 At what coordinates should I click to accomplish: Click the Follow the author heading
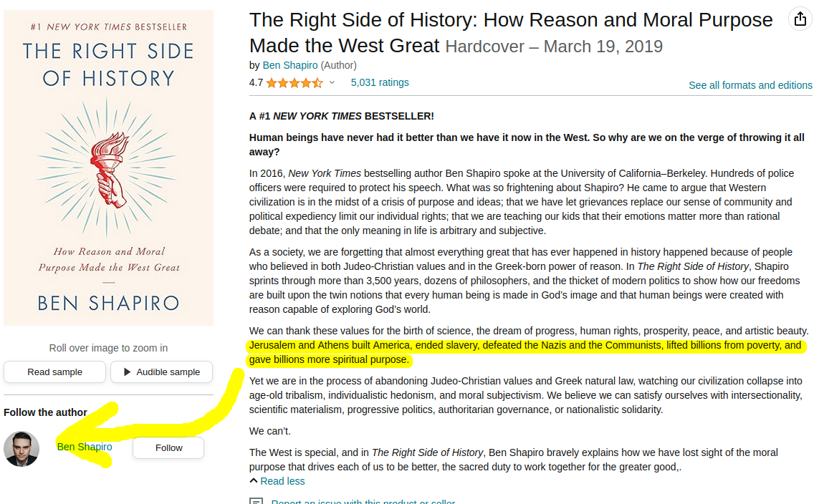[x=45, y=412]
